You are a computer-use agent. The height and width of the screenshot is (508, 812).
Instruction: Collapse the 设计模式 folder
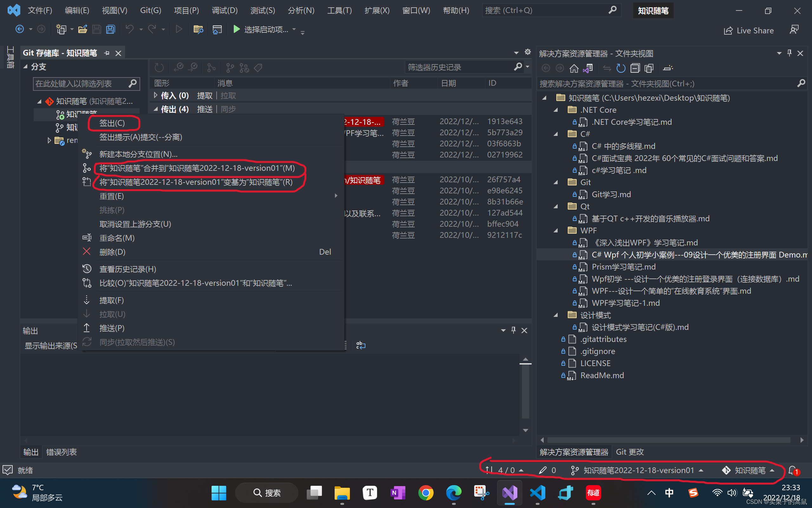pos(556,315)
